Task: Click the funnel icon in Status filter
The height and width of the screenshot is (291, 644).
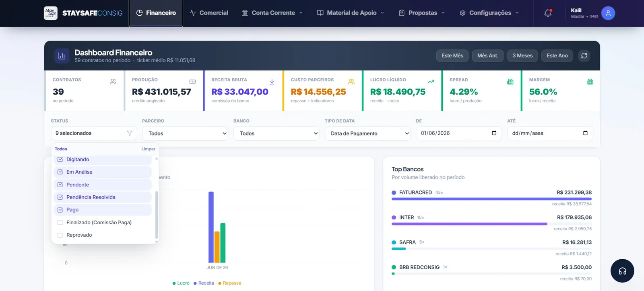Action: coord(130,133)
